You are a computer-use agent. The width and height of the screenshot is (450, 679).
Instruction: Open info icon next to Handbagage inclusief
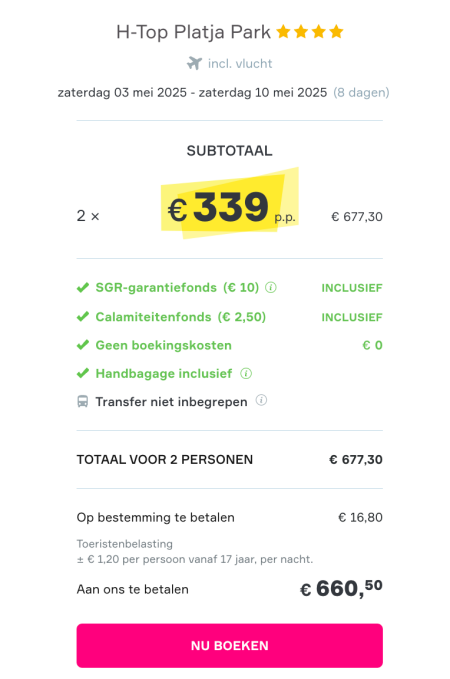[246, 373]
